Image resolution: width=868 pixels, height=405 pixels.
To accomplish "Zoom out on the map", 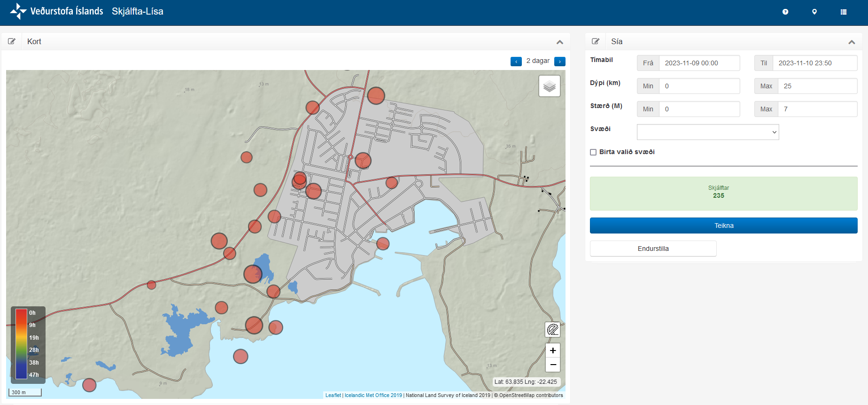I will pyautogui.click(x=553, y=365).
